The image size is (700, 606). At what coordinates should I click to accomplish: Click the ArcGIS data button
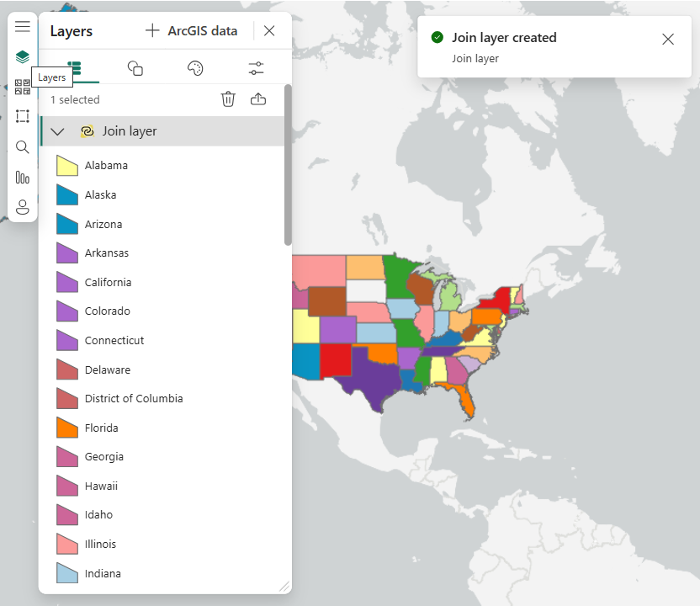click(191, 31)
